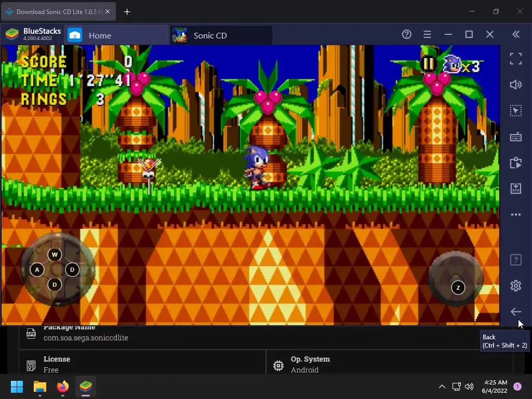
Task: Click the volume icon in BlueStacks sidebar
Action: tap(516, 85)
